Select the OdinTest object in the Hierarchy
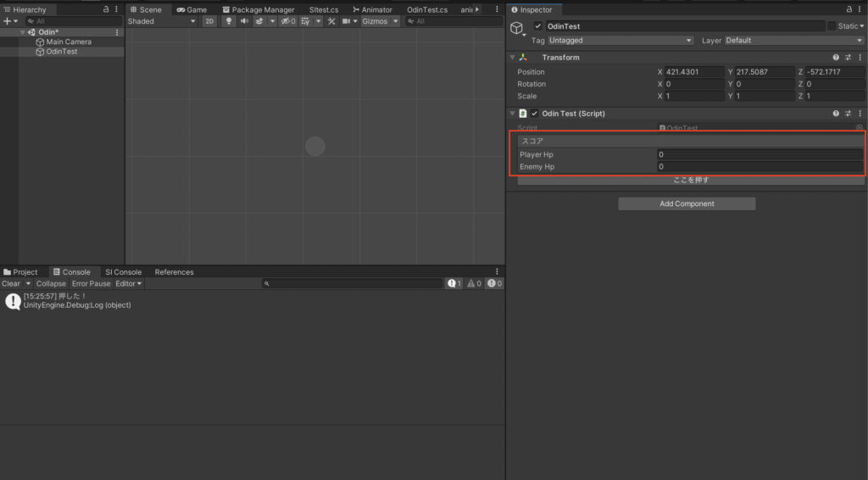 [x=61, y=52]
